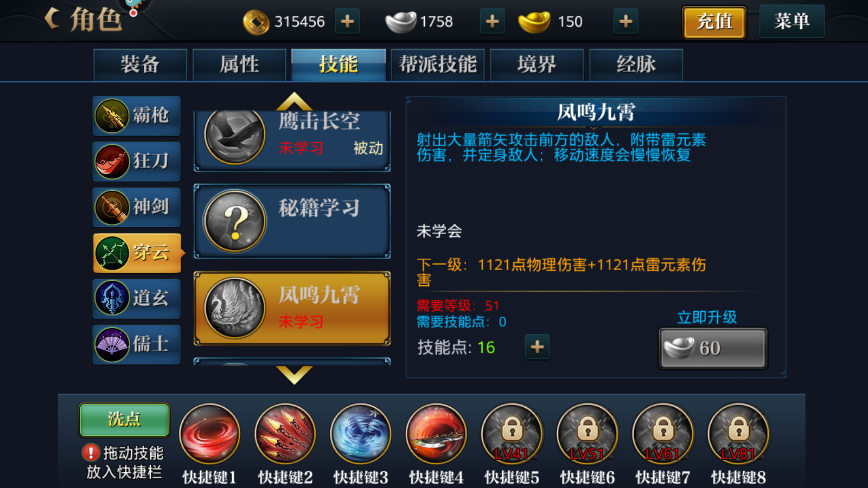Click the skill in 快捷键1 slot
The height and width of the screenshot is (488, 868).
[x=210, y=434]
